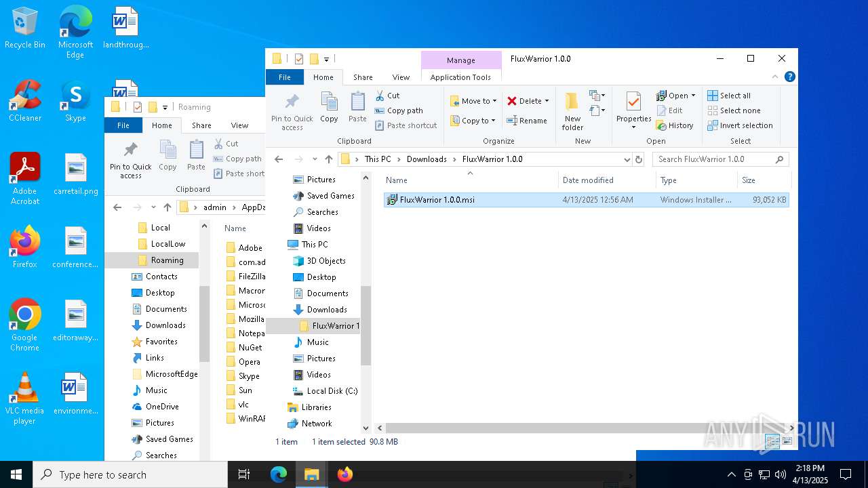The width and height of the screenshot is (868, 488).
Task: Open the Microsoft Edge taskbar icon
Action: click(x=279, y=474)
